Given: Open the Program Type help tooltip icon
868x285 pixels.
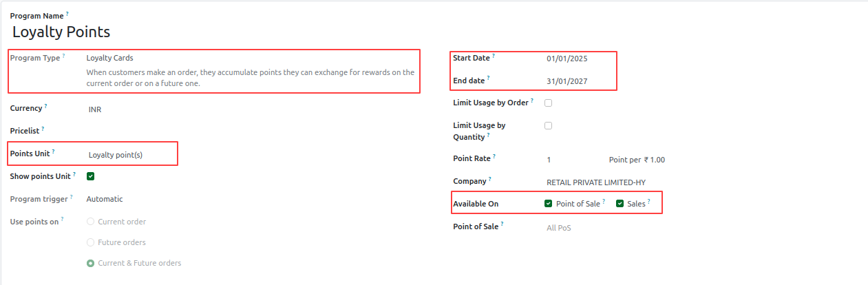Looking at the screenshot, I should pos(64,56).
